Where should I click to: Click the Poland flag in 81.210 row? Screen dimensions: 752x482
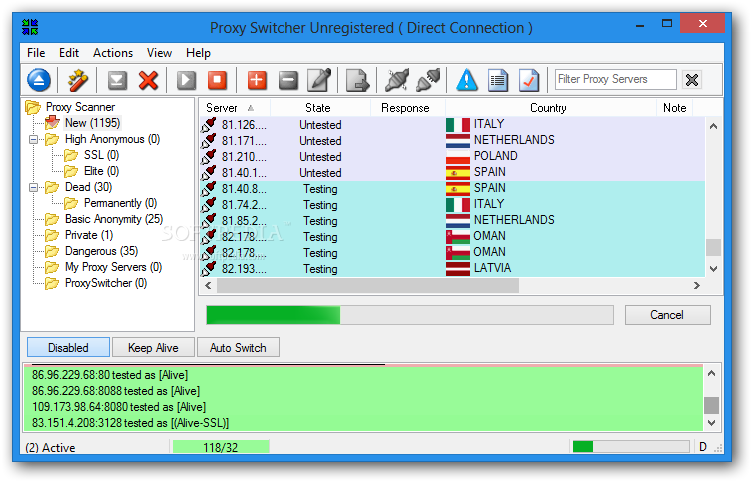(458, 157)
